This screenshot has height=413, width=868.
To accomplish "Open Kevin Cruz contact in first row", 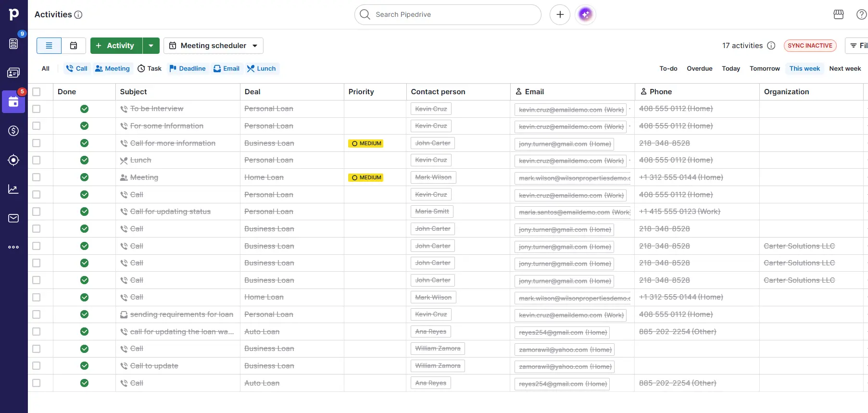I will 431,109.
